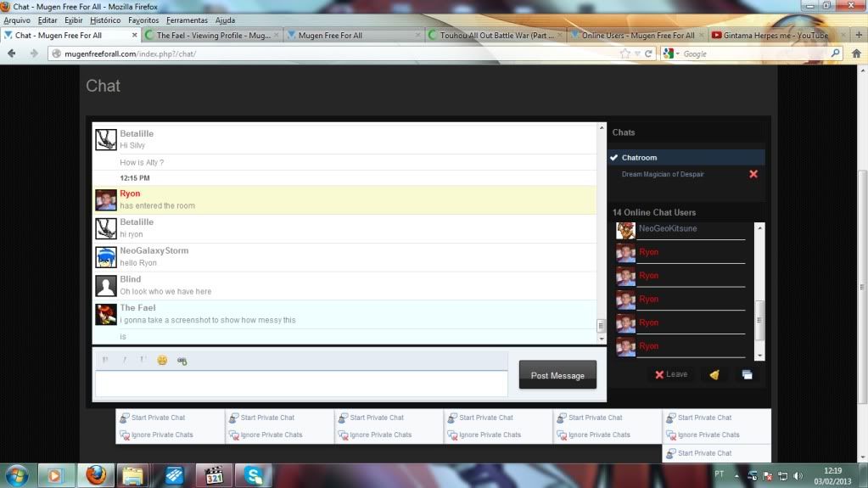Click Blind's silhouette avatar

pyautogui.click(x=106, y=286)
